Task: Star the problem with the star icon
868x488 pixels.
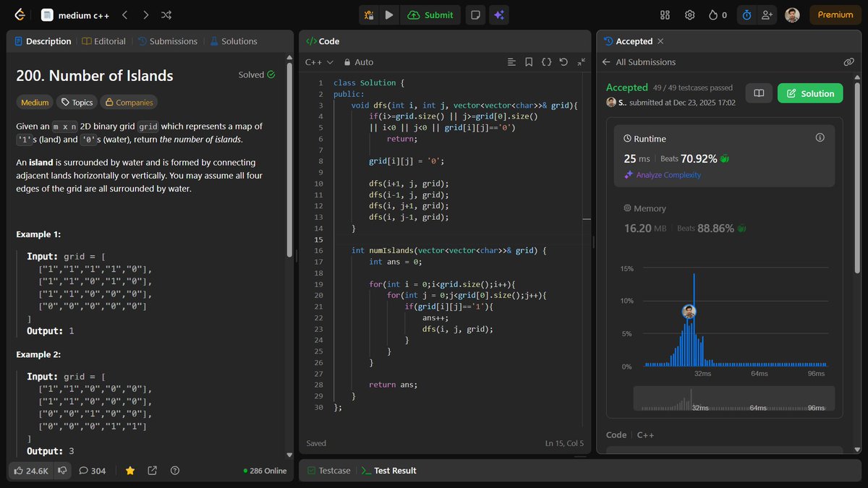Action: click(129, 471)
